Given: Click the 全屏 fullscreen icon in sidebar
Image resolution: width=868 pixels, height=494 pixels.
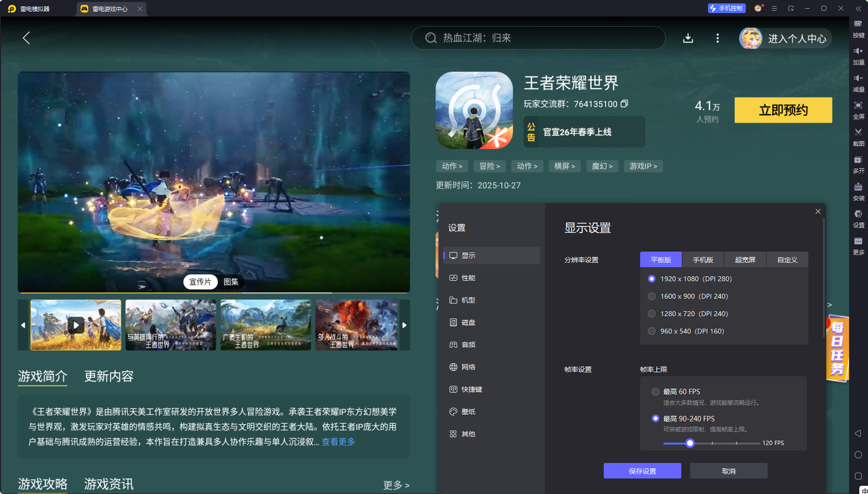Looking at the screenshot, I should [x=858, y=110].
